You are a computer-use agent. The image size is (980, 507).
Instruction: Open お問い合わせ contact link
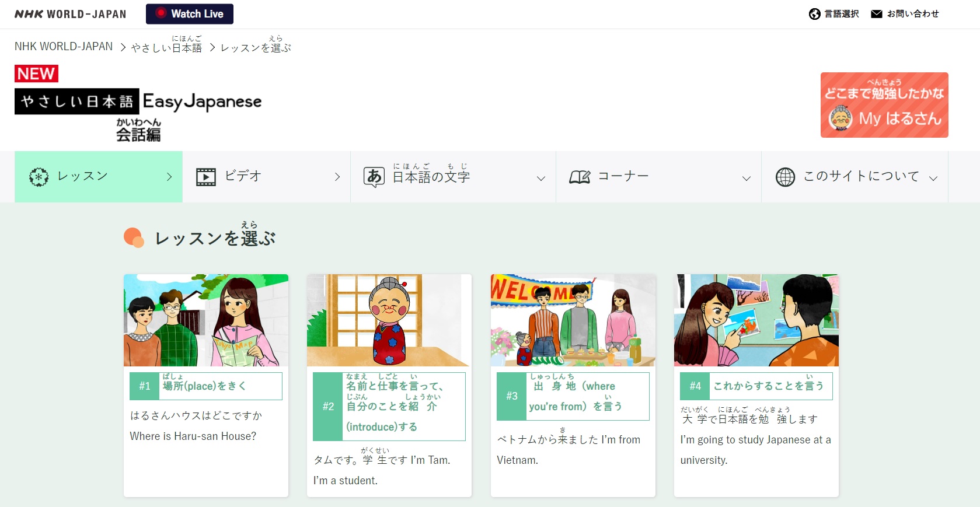click(x=913, y=14)
